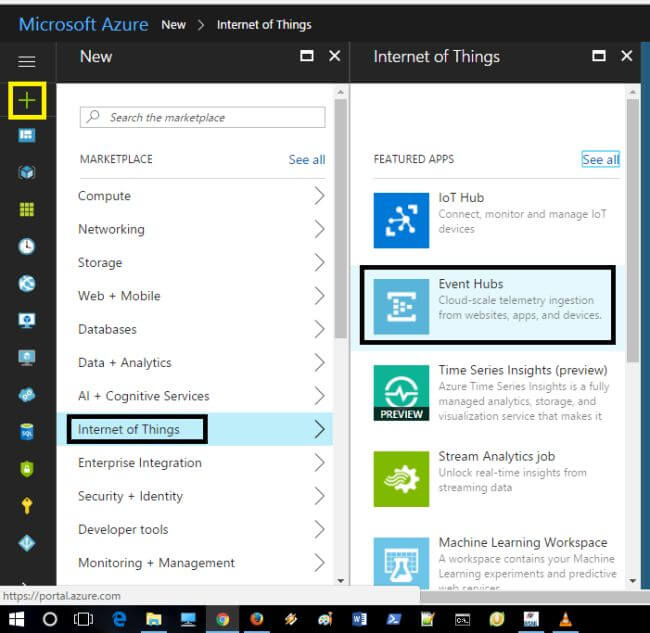Open App Services globe icon in sidebar
Screen dimensions: 650x633
pos(27,283)
